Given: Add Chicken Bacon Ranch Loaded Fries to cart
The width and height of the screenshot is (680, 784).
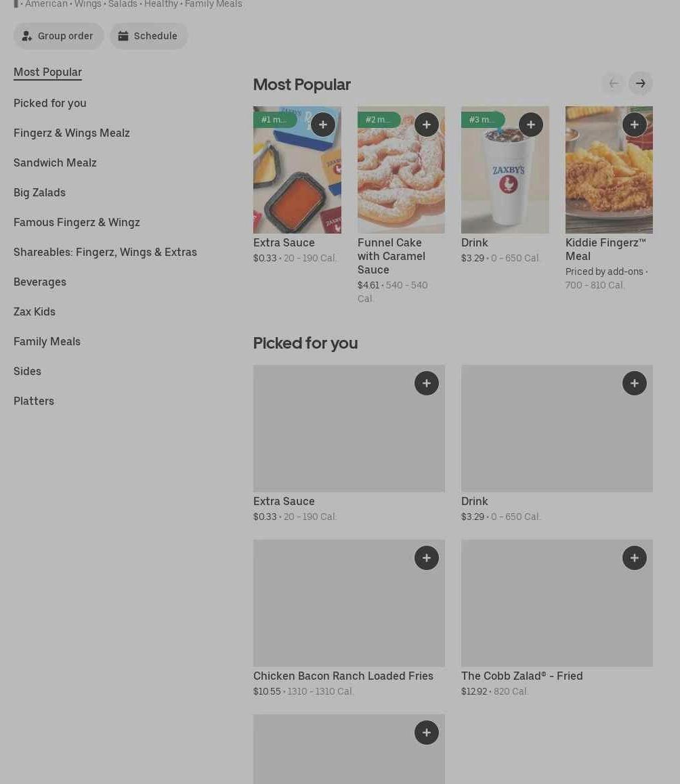Looking at the screenshot, I should 427,558.
